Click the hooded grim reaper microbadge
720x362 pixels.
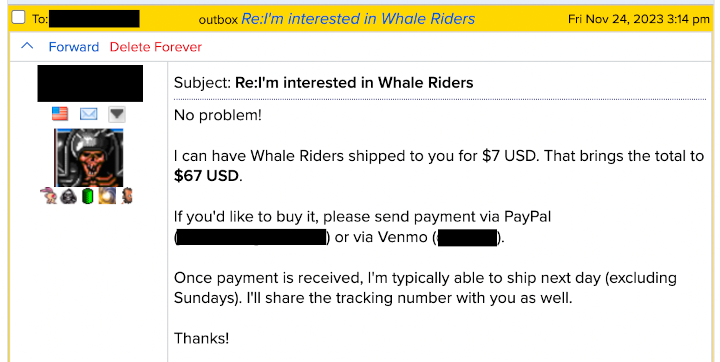[x=68, y=196]
